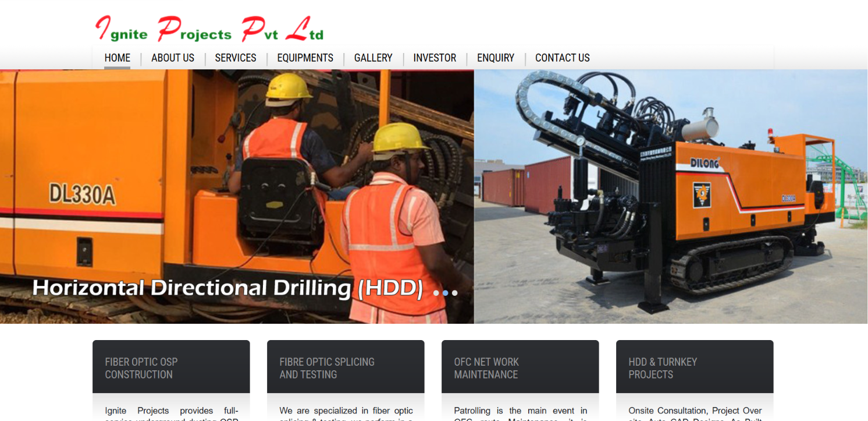
Task: Click the Ignite Projects Pvt Ltd logo
Action: click(209, 29)
